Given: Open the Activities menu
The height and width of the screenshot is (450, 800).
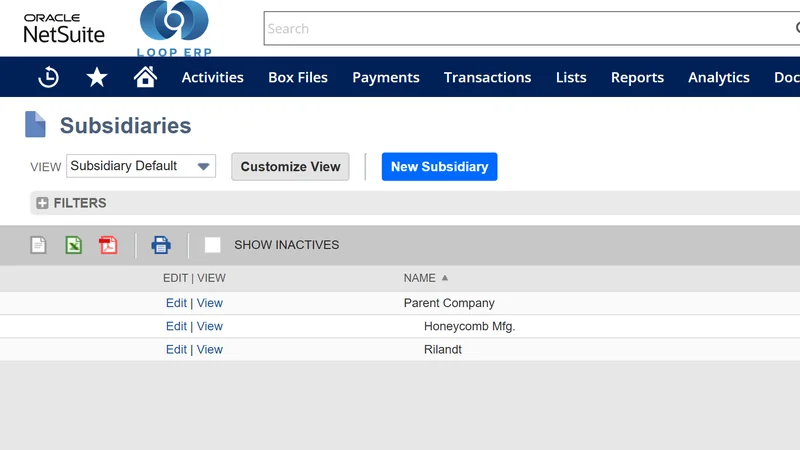Looking at the screenshot, I should (213, 78).
